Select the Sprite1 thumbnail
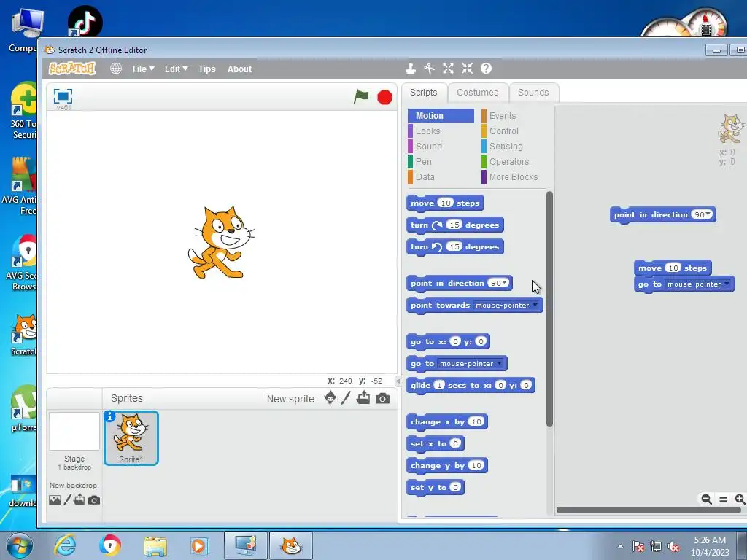747x560 pixels. point(131,437)
